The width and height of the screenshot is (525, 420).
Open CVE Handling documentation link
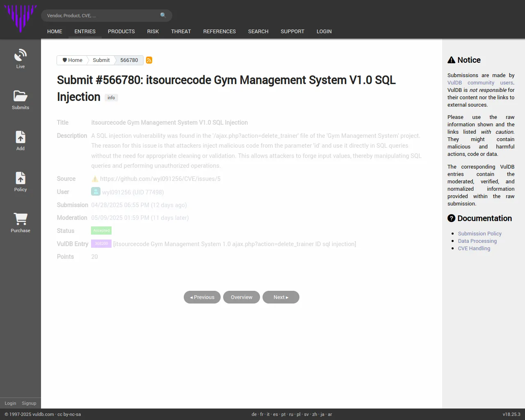pos(474,249)
